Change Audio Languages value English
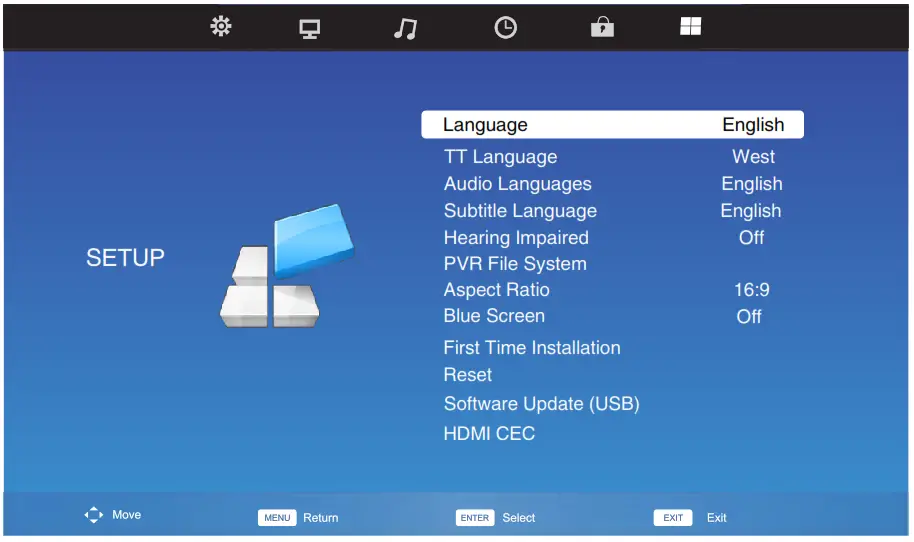 [x=751, y=184]
